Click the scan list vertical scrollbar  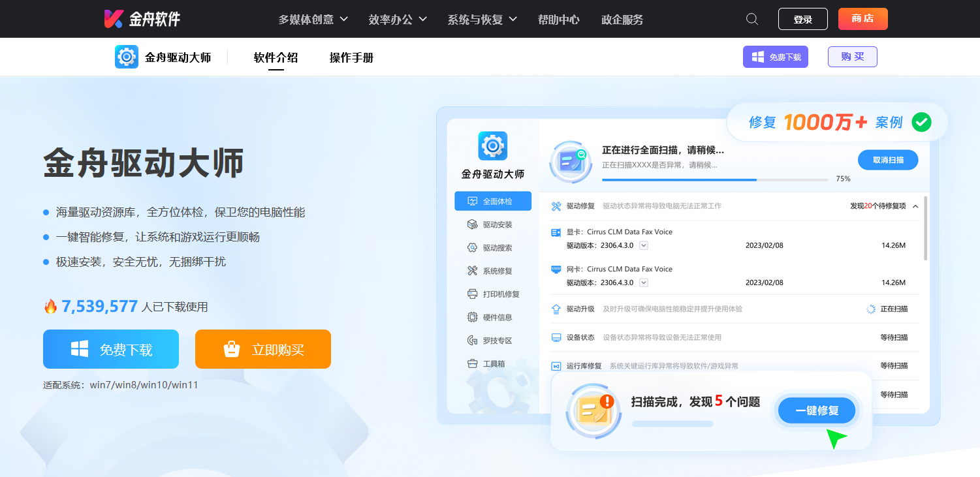coord(926,228)
